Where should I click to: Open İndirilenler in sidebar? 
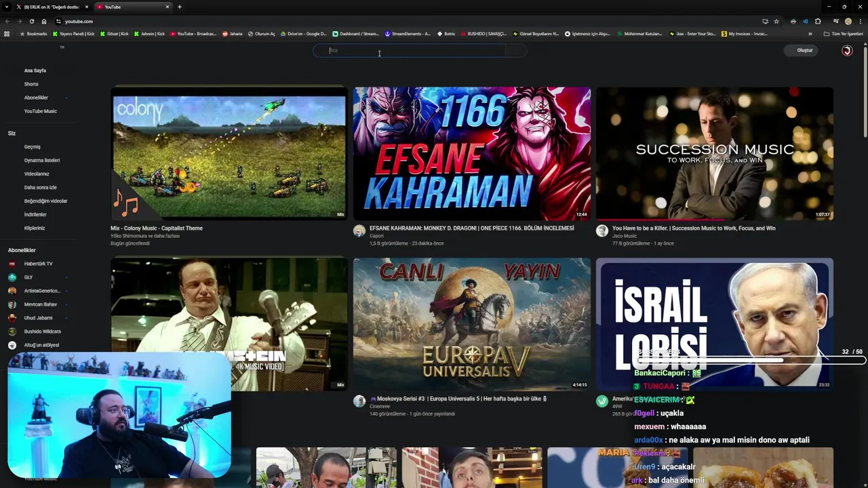(x=35, y=215)
